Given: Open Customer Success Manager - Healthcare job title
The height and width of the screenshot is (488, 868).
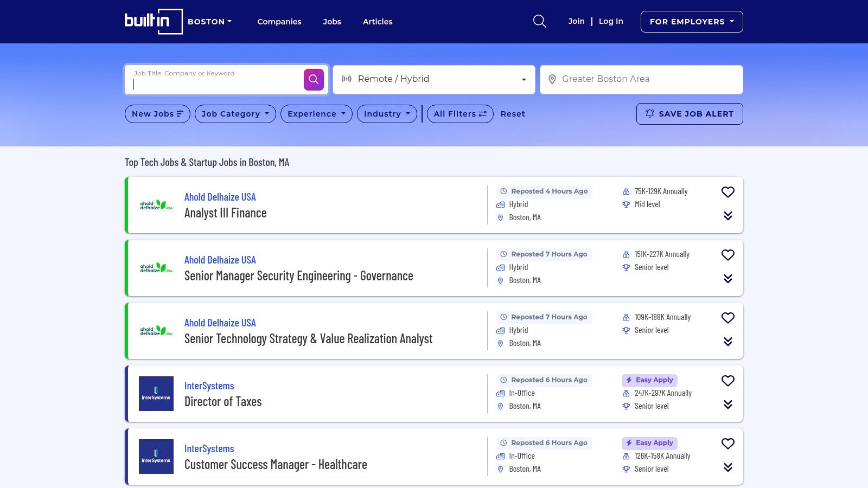Looking at the screenshot, I should coord(276,465).
